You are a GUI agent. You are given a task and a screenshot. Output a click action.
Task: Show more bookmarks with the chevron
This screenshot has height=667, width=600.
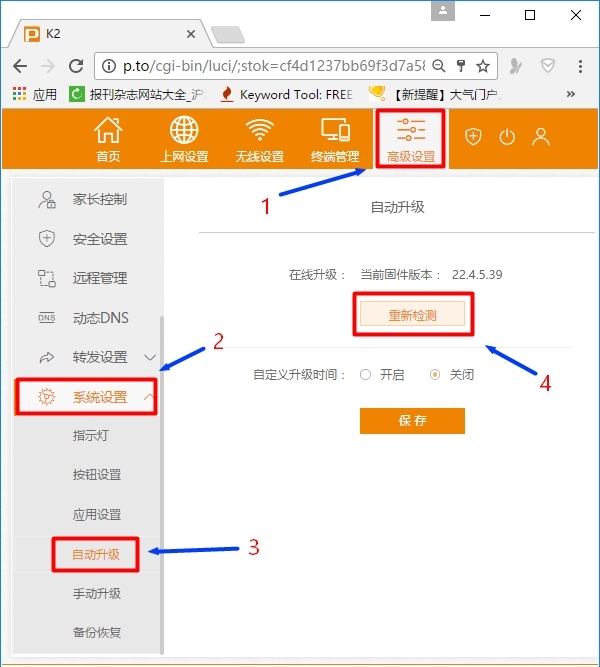571,94
